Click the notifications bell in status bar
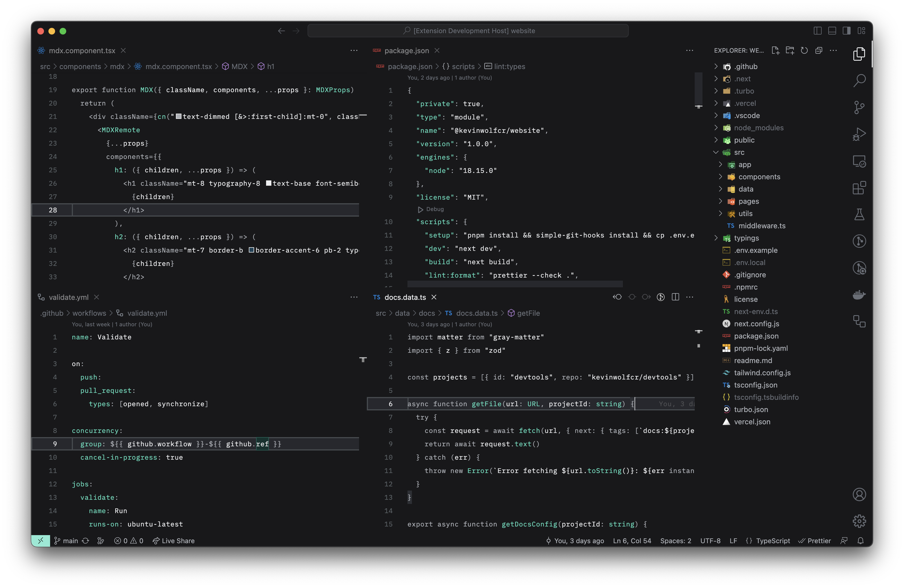This screenshot has width=904, height=588. pos(861,540)
